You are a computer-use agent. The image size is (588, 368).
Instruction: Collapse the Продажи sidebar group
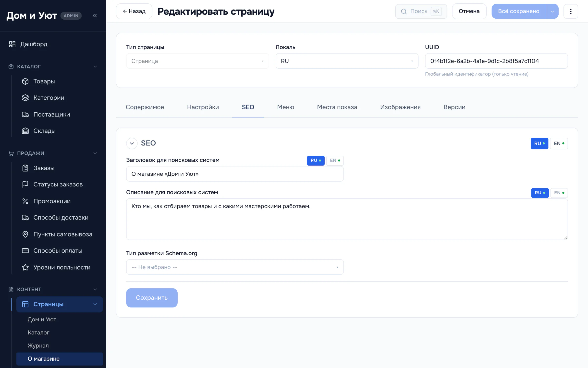[x=95, y=153]
